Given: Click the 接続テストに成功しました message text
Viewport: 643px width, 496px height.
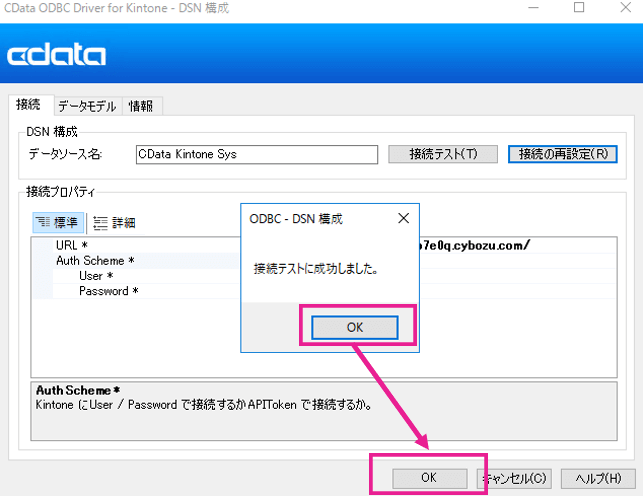Looking at the screenshot, I should point(316,269).
